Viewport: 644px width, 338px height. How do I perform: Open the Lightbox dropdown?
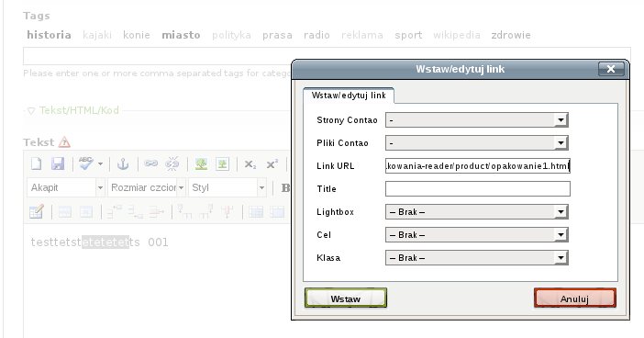(x=477, y=212)
